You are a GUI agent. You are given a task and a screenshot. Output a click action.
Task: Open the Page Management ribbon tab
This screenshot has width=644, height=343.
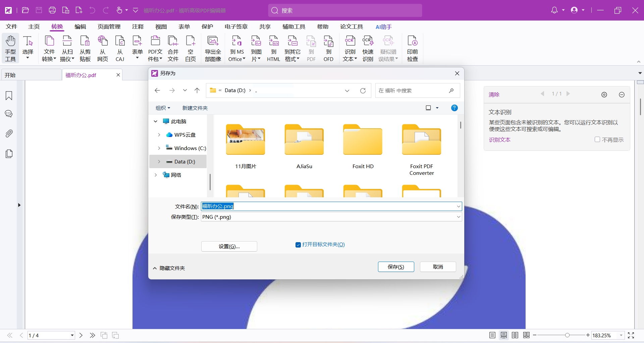(109, 27)
